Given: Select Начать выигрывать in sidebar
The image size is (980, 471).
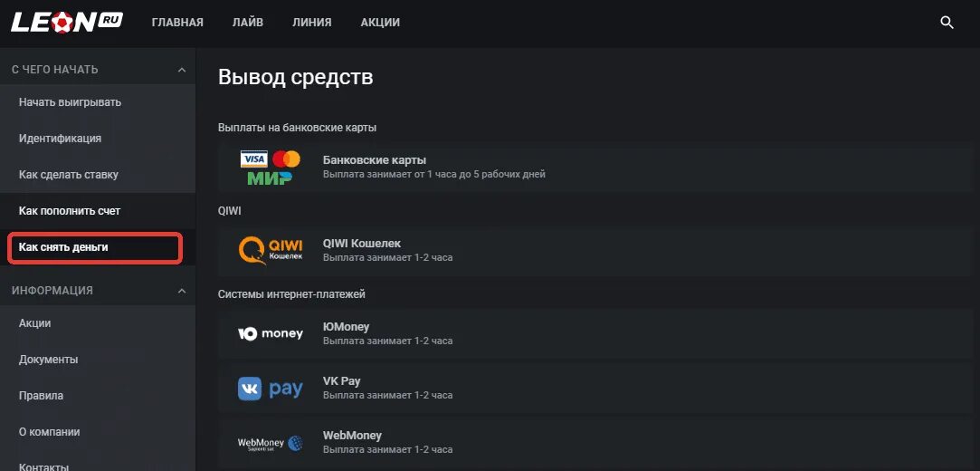Looking at the screenshot, I should [x=98, y=102].
